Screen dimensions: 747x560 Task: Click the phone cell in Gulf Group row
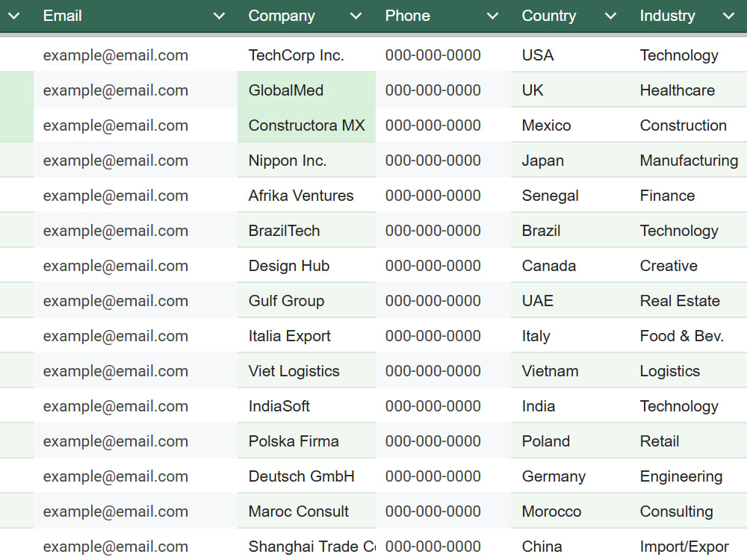[x=443, y=301]
